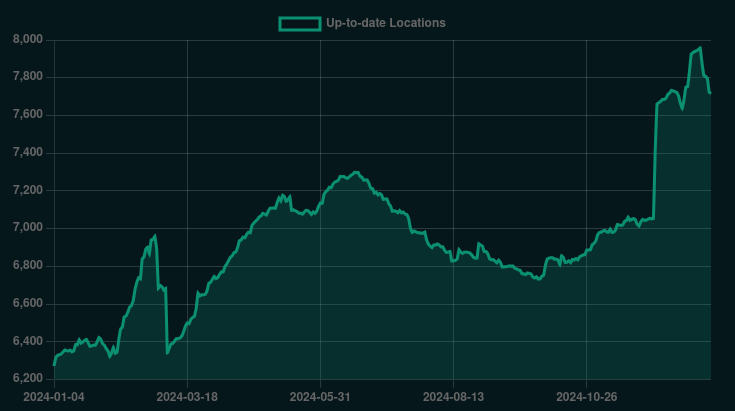The width and height of the screenshot is (735, 411).
Task: Click the line's starting point at 2024-01-04
Action: point(54,365)
